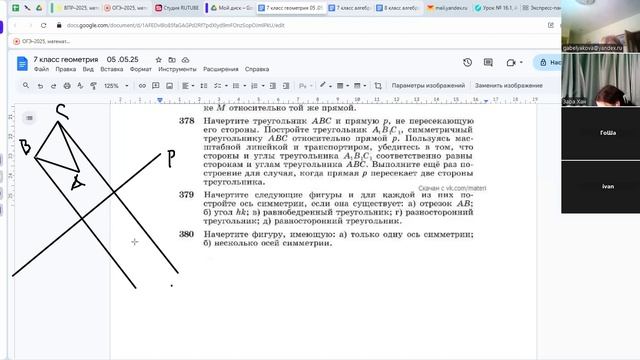Open the pinned Google Drive tab
The width and height of the screenshot is (640, 360).
point(39,8)
